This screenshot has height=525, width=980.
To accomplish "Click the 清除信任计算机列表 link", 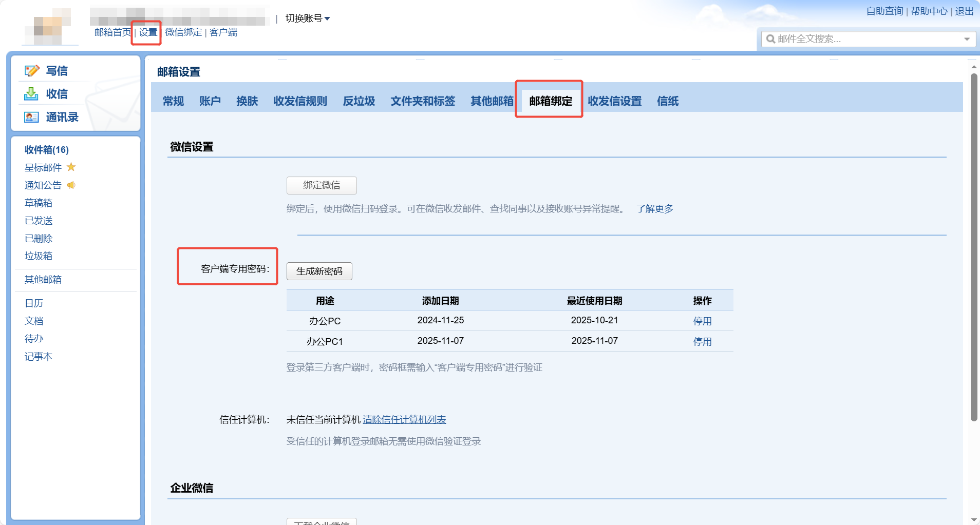I will tap(404, 420).
